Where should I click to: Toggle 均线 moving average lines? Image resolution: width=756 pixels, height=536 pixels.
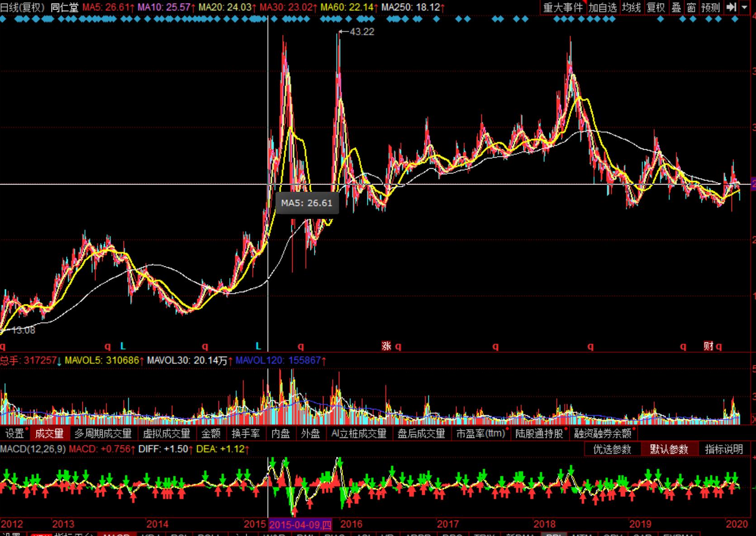point(631,8)
